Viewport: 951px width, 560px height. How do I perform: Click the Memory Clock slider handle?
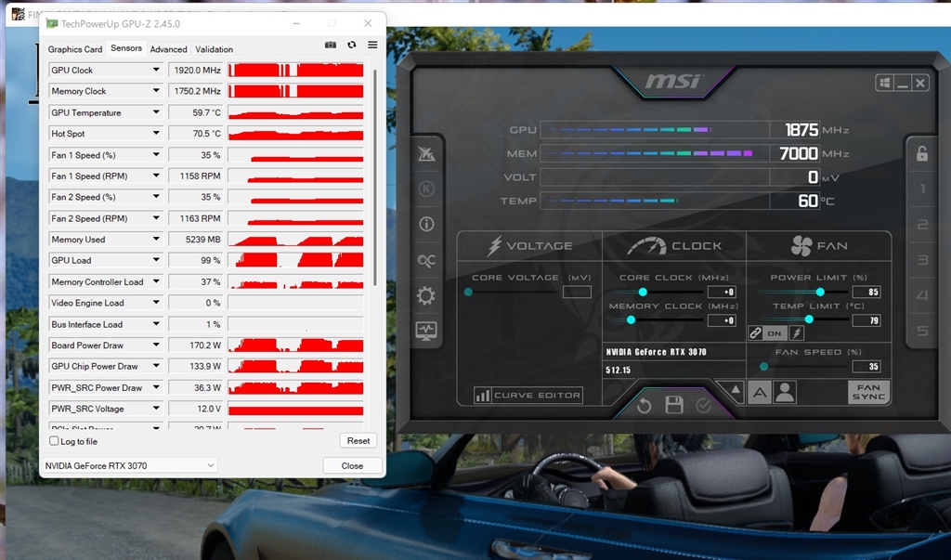coord(631,319)
